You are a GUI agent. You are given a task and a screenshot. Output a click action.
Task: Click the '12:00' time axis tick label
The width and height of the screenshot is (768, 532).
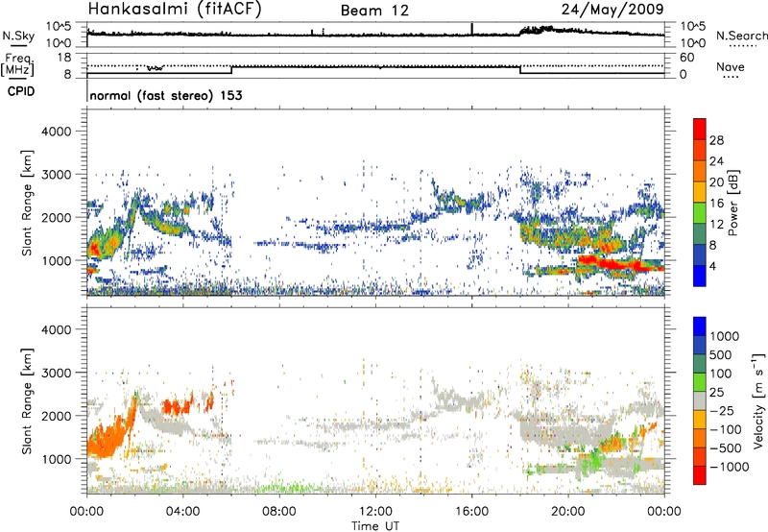pyautogui.click(x=375, y=511)
